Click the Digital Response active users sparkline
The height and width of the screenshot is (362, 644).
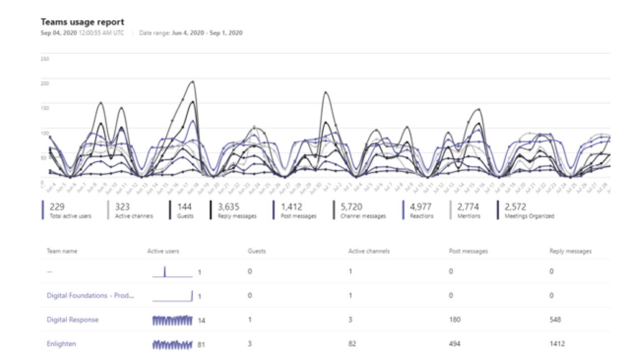173,320
